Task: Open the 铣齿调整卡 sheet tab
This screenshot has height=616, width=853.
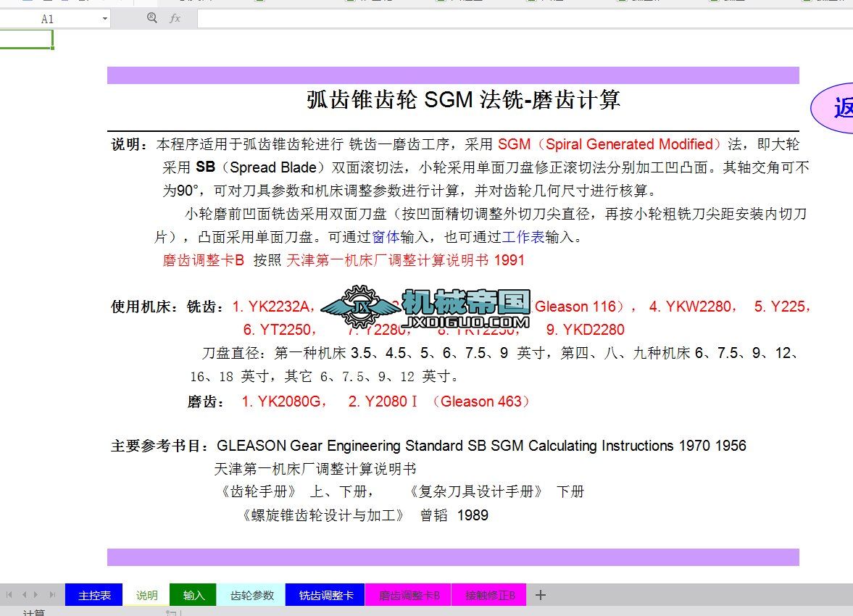Action: [x=325, y=594]
